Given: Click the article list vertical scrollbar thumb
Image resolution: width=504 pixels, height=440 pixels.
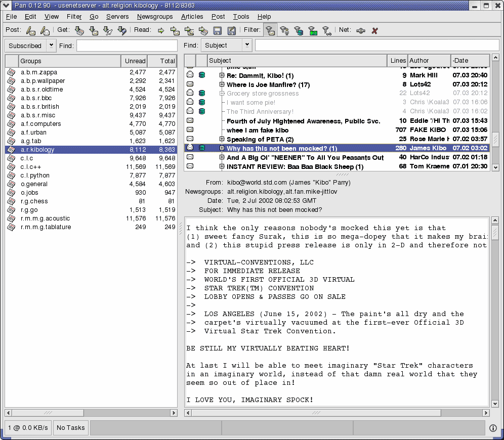Looking at the screenshot, I should click(495, 140).
